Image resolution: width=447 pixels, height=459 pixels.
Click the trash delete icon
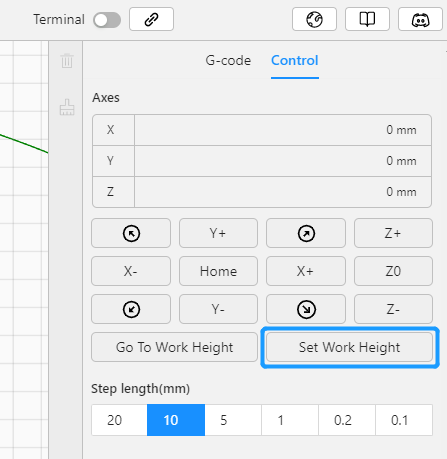(x=67, y=61)
